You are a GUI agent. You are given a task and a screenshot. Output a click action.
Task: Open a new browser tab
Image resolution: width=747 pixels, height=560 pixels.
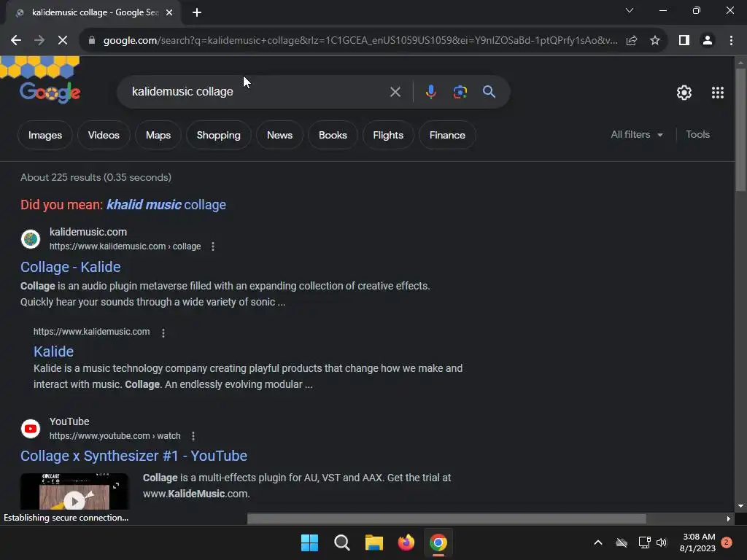pyautogui.click(x=197, y=12)
